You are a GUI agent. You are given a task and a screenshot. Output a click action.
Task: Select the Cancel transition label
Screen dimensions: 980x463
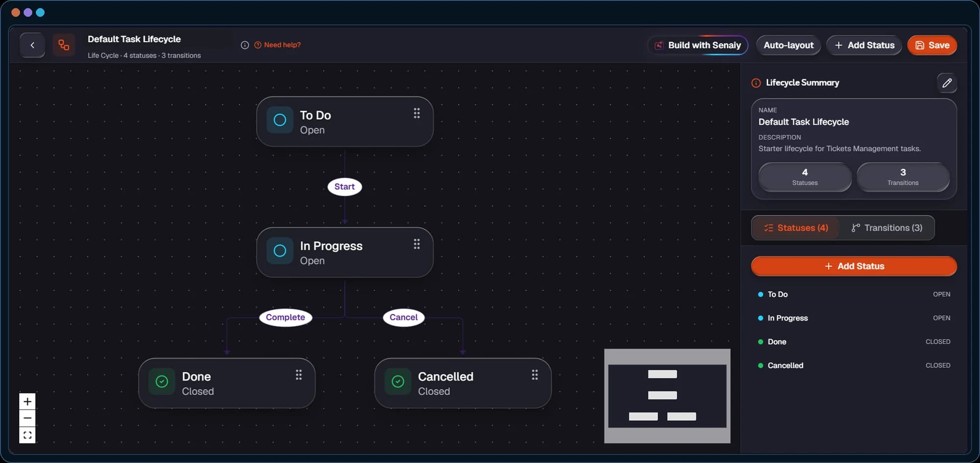point(403,317)
